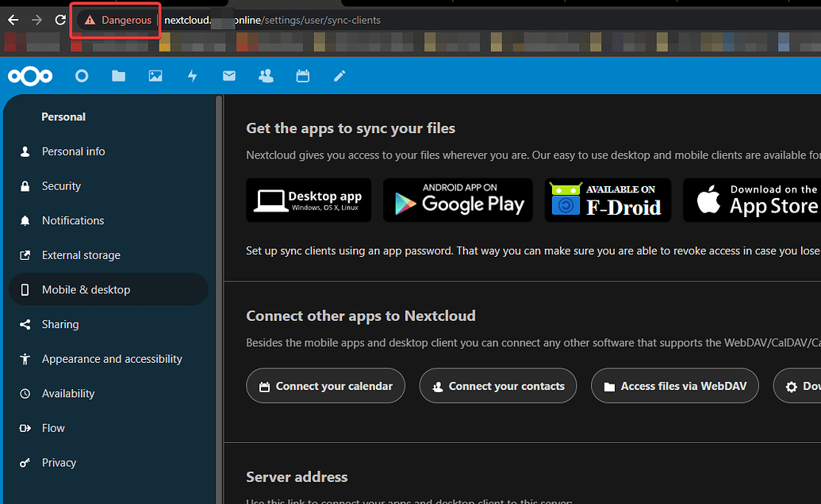
Task: Open Privacy settings
Action: coord(109,462)
